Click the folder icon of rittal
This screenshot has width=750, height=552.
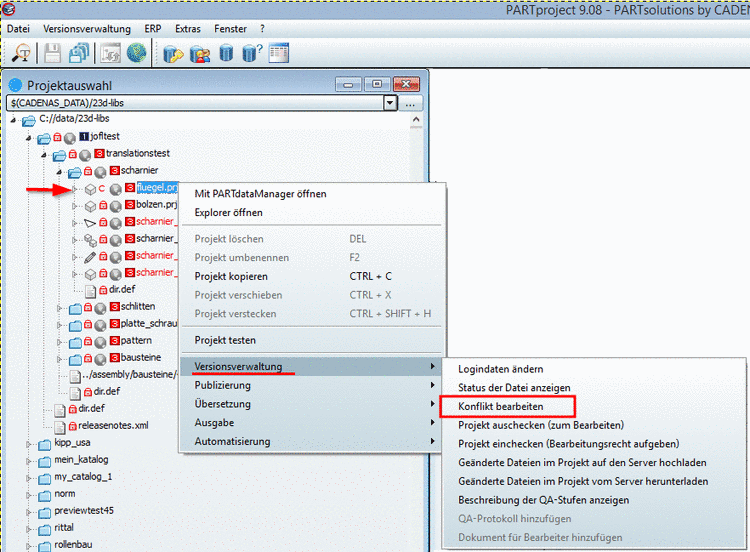pyautogui.click(x=44, y=530)
